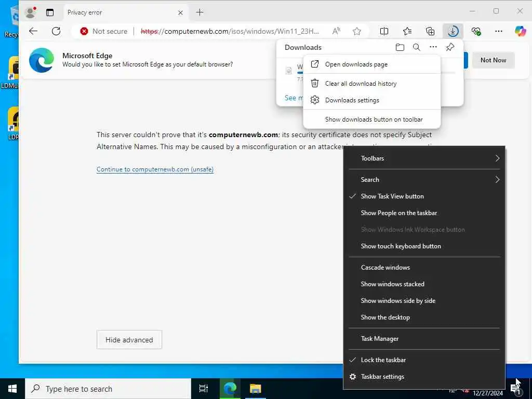Click the Edge profile avatar icon
The height and width of the screenshot is (399, 532).
pos(31,12)
